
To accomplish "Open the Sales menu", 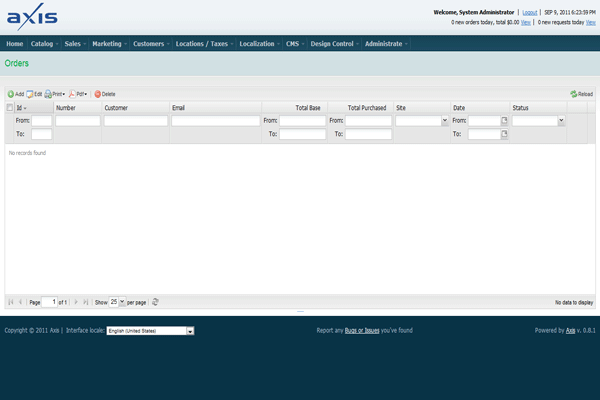I will point(75,44).
